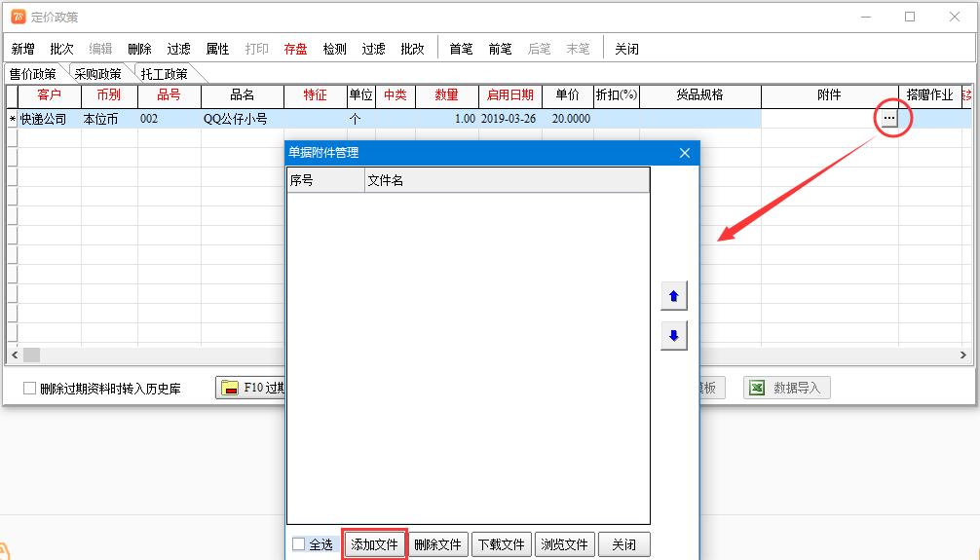Select 新增 in the toolbar
980x560 pixels.
(x=23, y=49)
